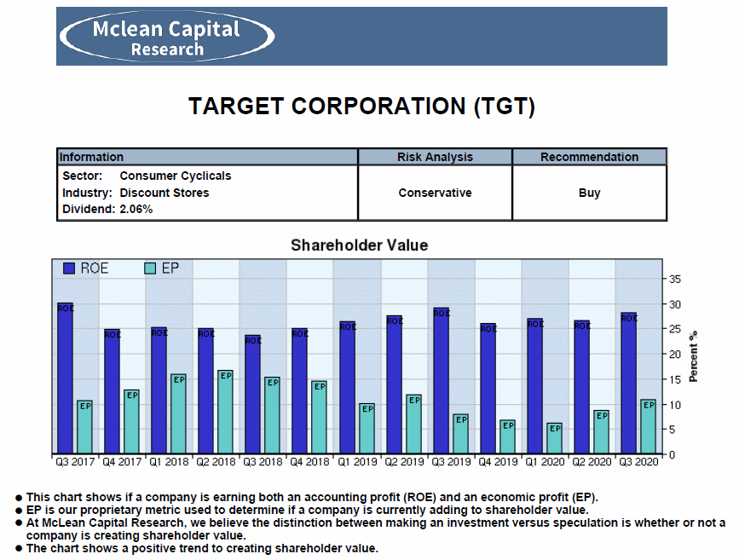The image size is (739, 560).
Task: Select the EP bar for Q4 2018
Action: coord(319,418)
